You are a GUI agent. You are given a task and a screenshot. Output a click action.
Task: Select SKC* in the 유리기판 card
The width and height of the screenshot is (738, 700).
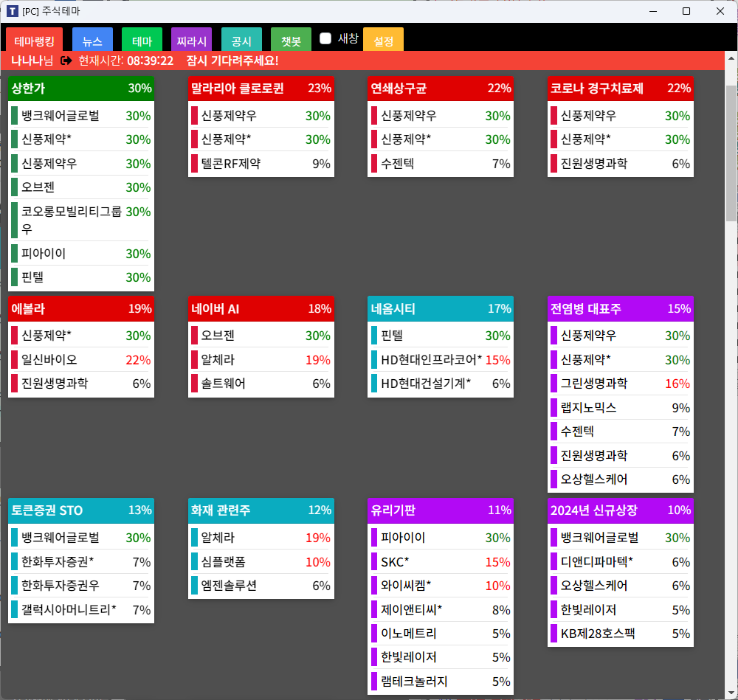441,561
